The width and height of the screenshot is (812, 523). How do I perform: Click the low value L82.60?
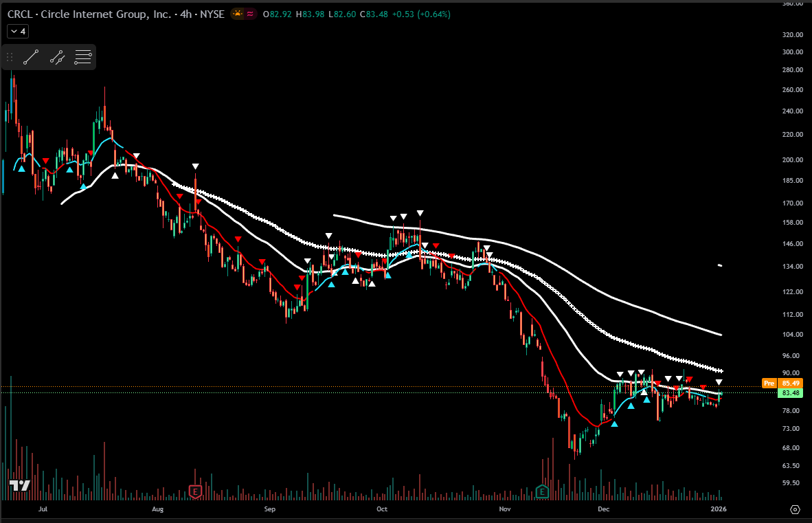point(342,14)
